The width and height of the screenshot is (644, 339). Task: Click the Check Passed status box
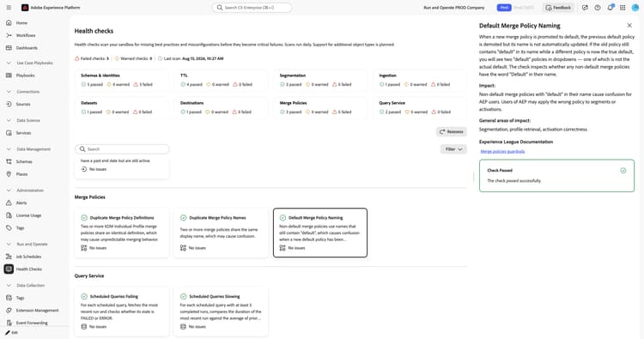pos(556,176)
